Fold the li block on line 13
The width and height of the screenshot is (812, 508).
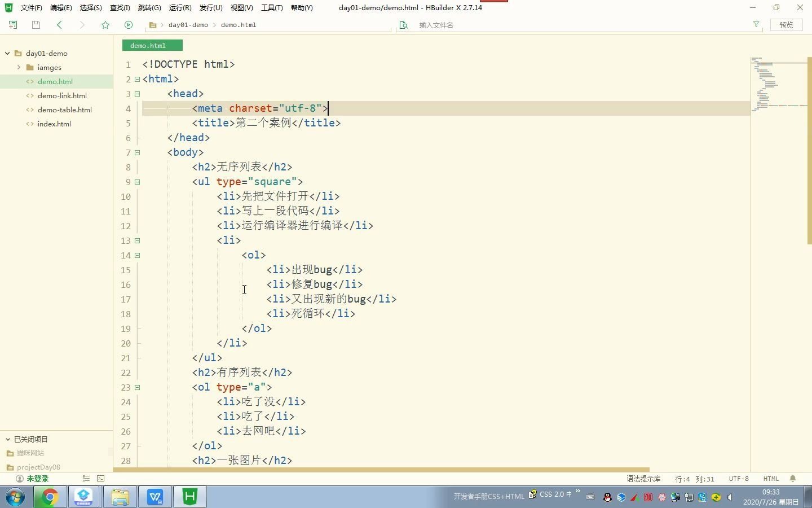point(137,240)
